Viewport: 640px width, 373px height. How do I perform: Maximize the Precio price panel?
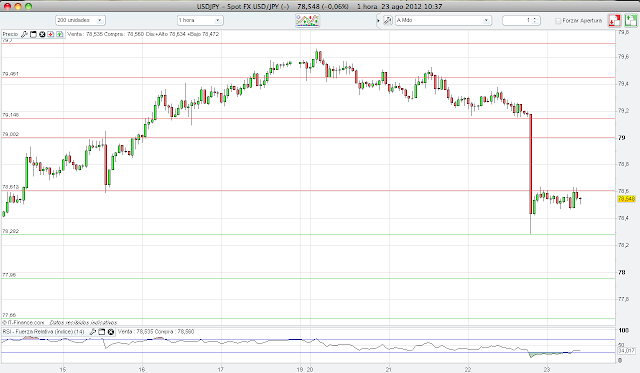tap(33, 34)
